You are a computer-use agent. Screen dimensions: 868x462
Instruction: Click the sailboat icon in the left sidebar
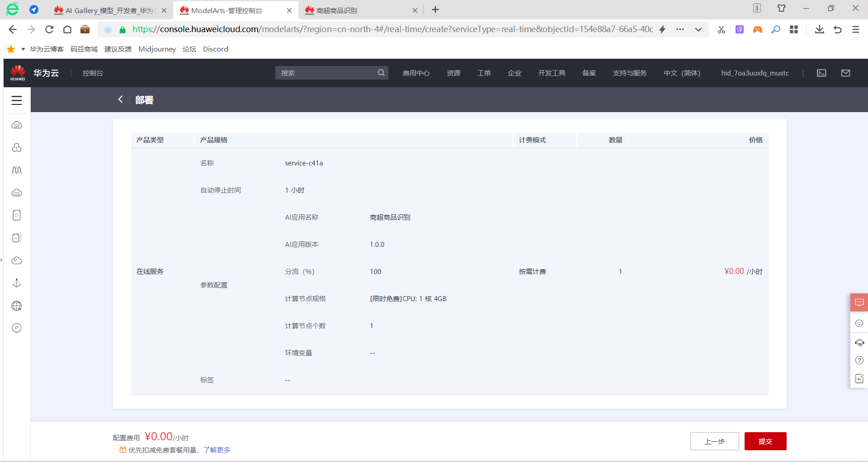click(x=17, y=283)
